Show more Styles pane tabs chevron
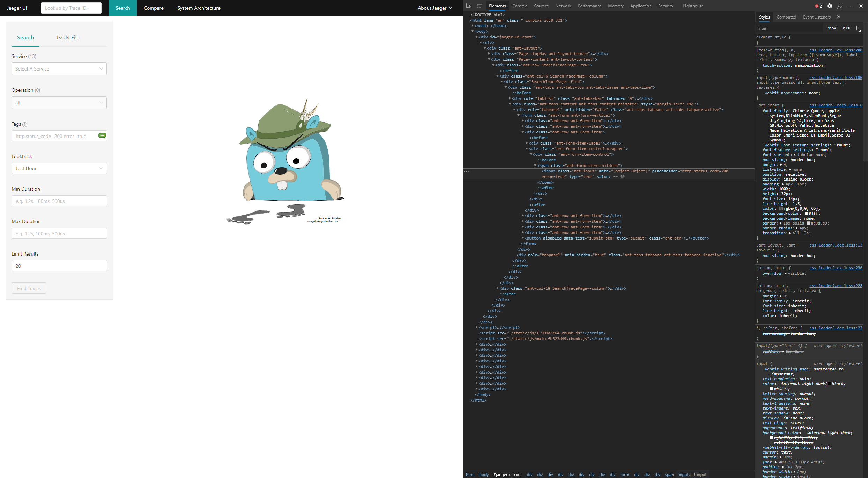 point(839,17)
